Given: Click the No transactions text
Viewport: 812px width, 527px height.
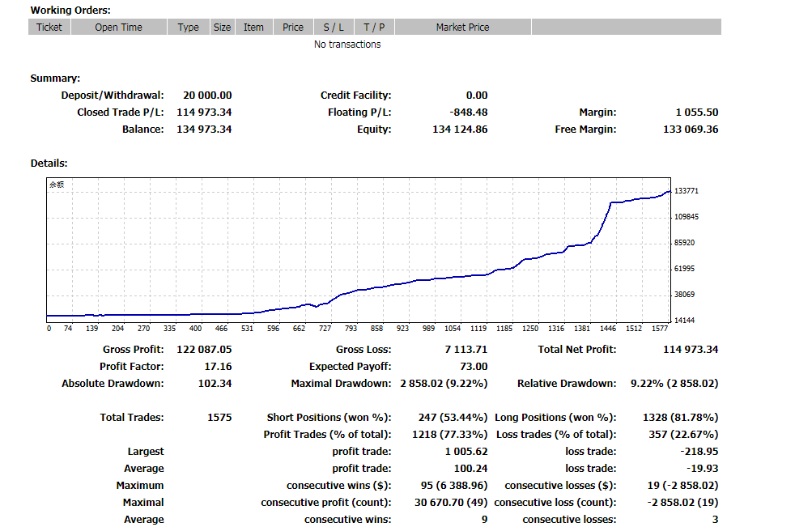Looking at the screenshot, I should (x=347, y=45).
